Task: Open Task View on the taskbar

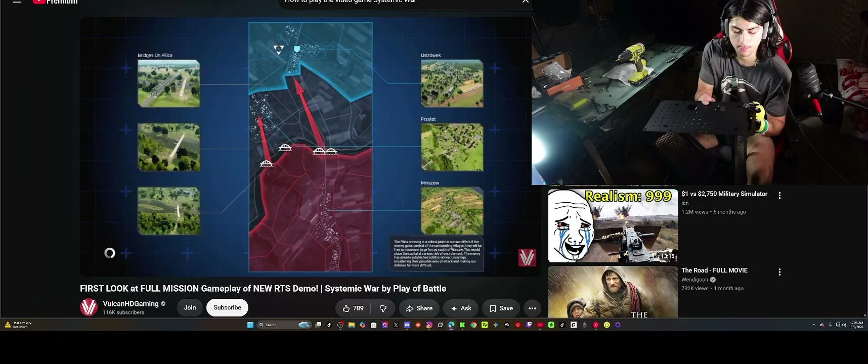Action: point(318,325)
